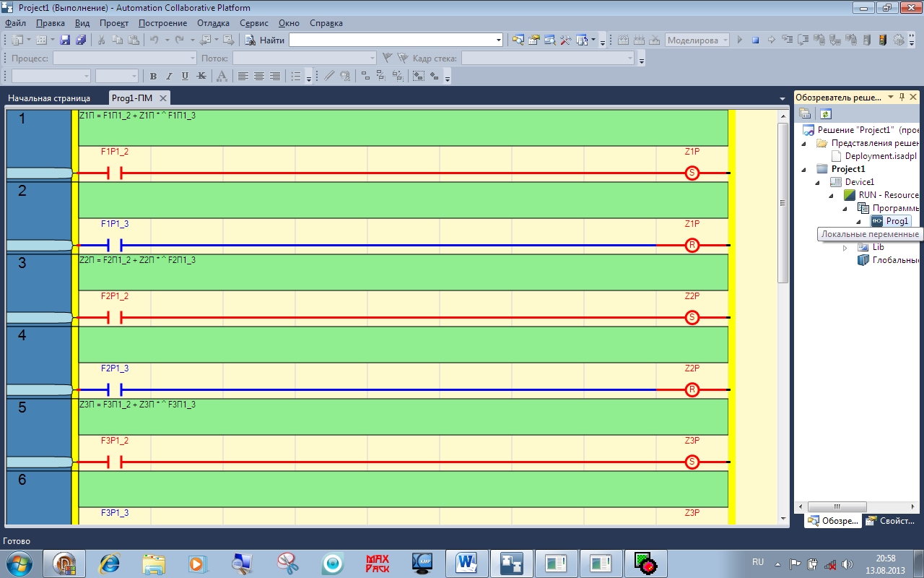The height and width of the screenshot is (578, 924).
Task: Click the Z2P set coil on rung 3
Action: pos(692,318)
